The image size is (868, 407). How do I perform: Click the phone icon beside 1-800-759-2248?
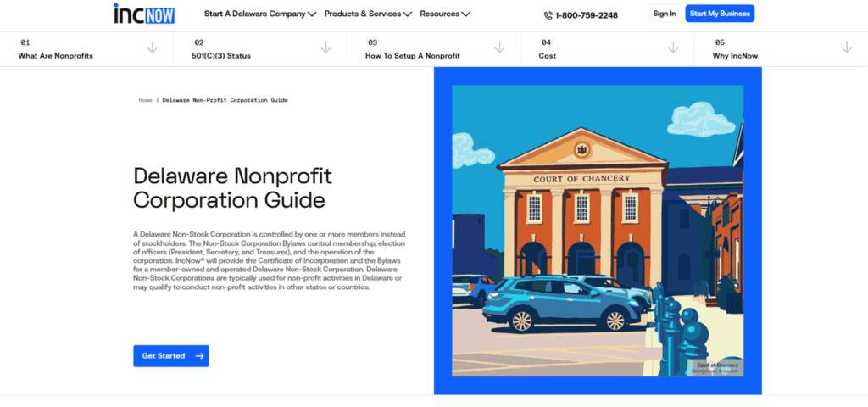point(548,15)
